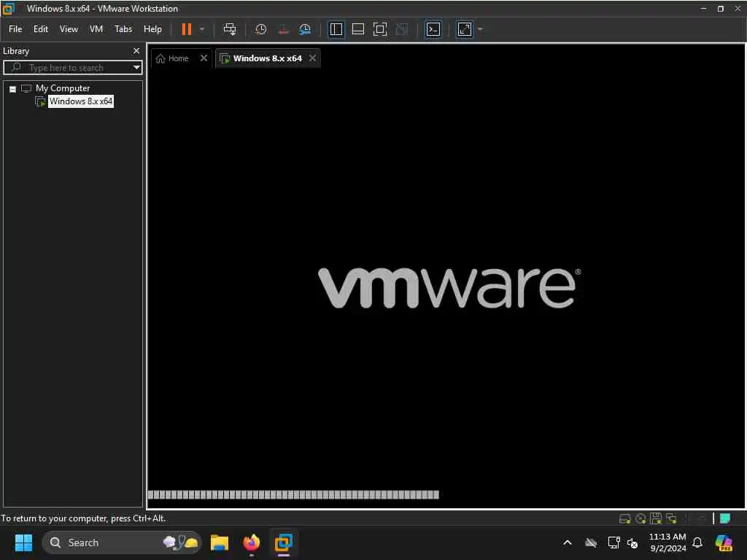The height and width of the screenshot is (560, 747).
Task: Open the Snapshot Manager icon
Action: click(x=305, y=29)
